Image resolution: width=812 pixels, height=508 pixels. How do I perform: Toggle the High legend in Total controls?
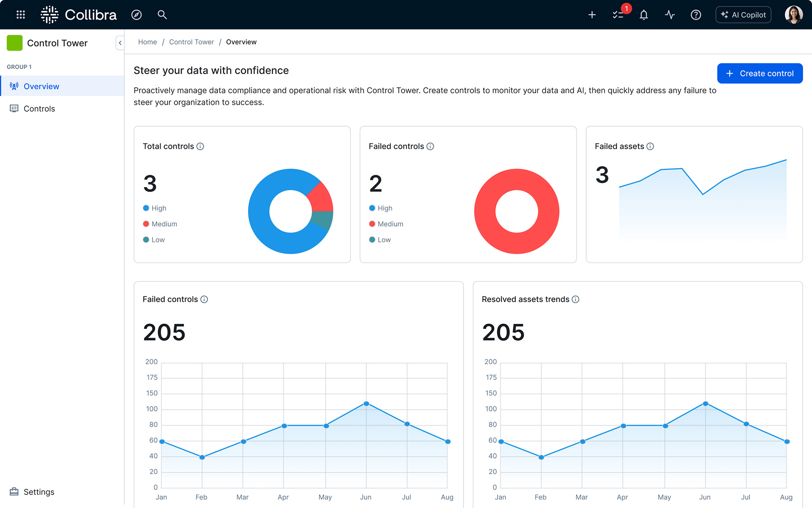(155, 208)
